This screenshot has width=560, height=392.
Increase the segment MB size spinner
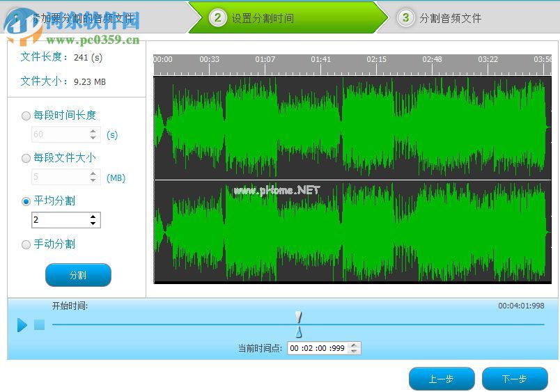coord(93,173)
